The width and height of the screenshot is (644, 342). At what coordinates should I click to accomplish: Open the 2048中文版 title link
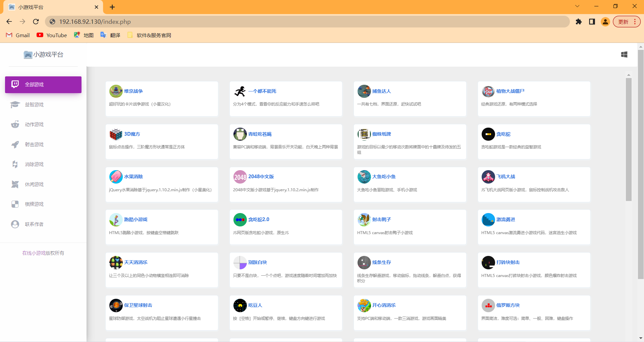pyautogui.click(x=261, y=177)
